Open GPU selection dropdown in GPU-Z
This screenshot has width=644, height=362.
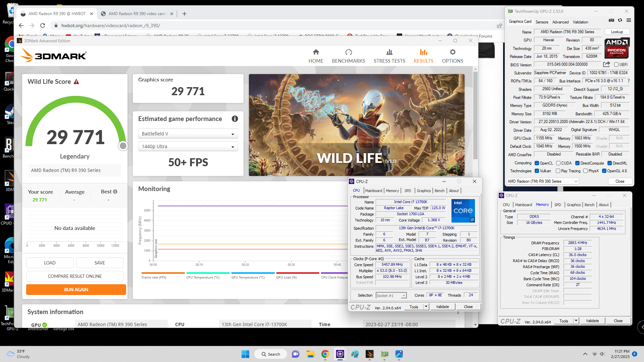[x=542, y=181]
